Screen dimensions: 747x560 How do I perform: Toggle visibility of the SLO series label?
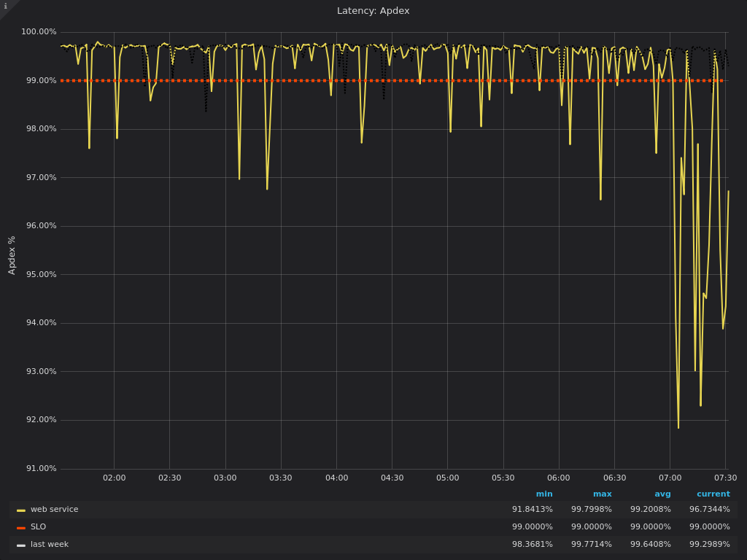pos(38,527)
